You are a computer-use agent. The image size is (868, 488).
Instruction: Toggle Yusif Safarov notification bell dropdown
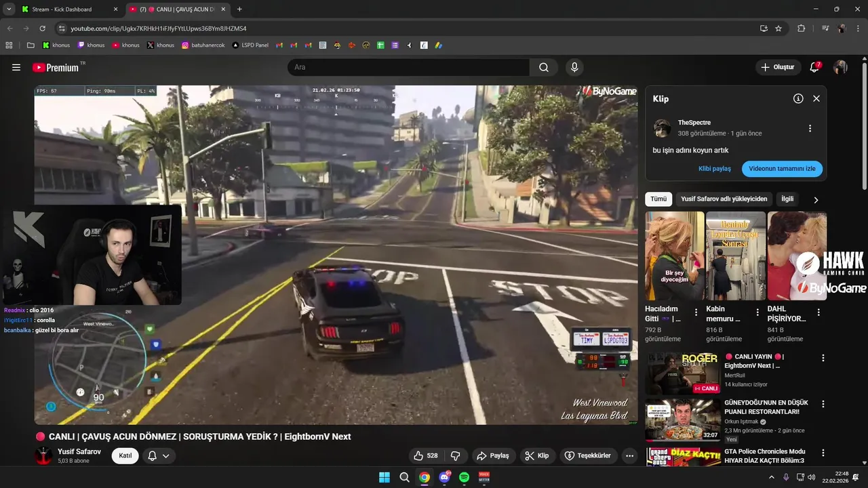coord(159,455)
